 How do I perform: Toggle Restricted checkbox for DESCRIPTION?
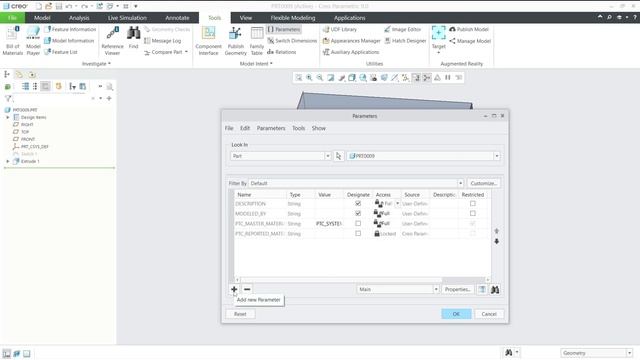point(473,204)
